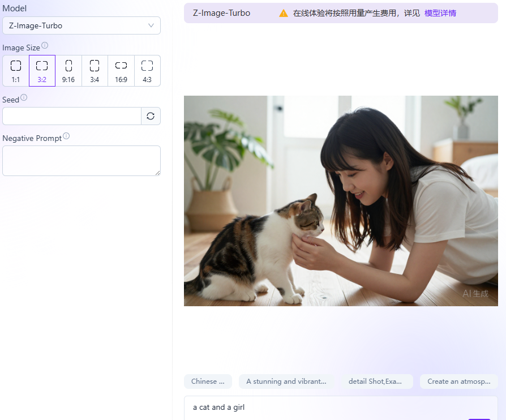Pick the 3:4 image size
The width and height of the screenshot is (506, 420).
coord(95,71)
